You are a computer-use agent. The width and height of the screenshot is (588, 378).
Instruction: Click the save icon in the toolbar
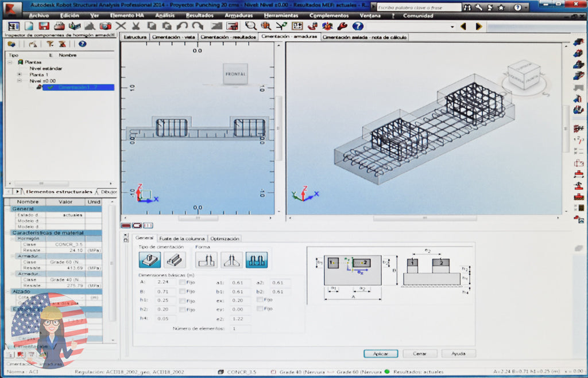coord(44,26)
